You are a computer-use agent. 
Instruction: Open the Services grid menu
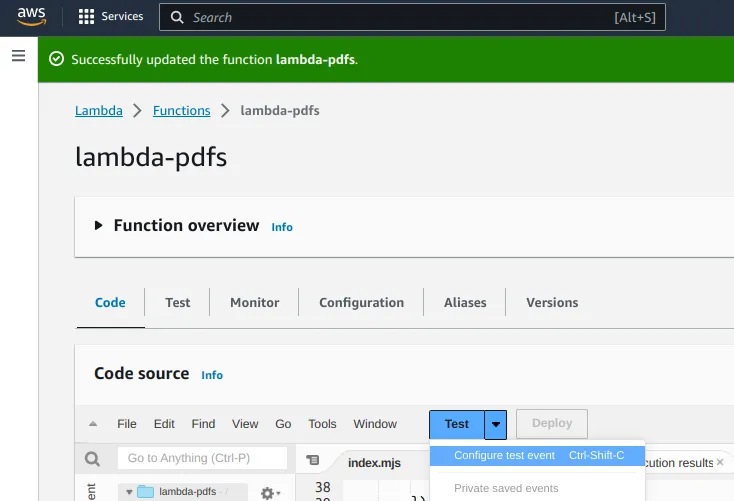tap(111, 16)
